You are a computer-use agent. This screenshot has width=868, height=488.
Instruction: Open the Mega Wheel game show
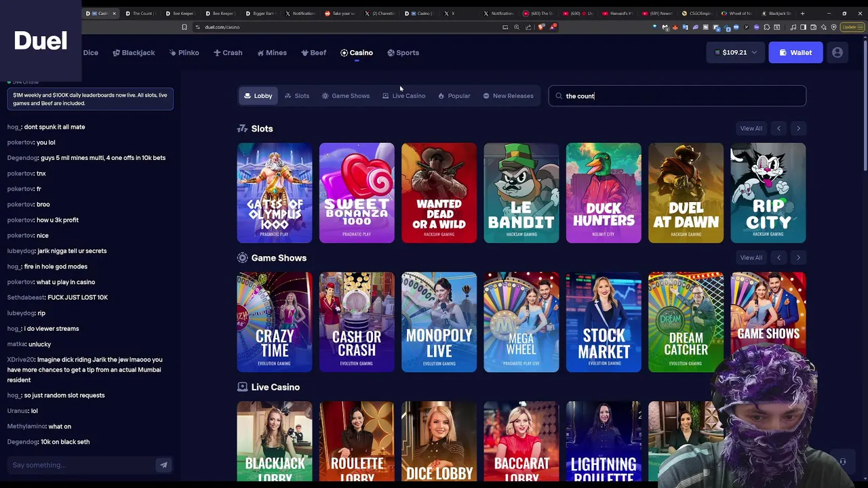521,322
